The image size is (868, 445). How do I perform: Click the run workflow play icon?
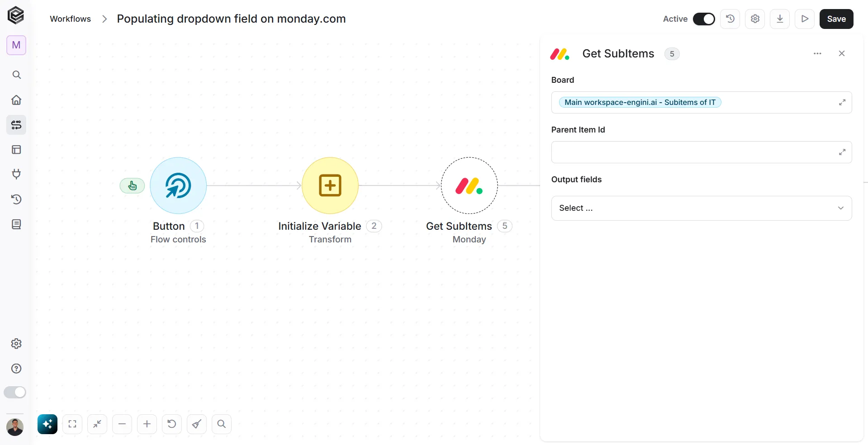[x=805, y=19]
